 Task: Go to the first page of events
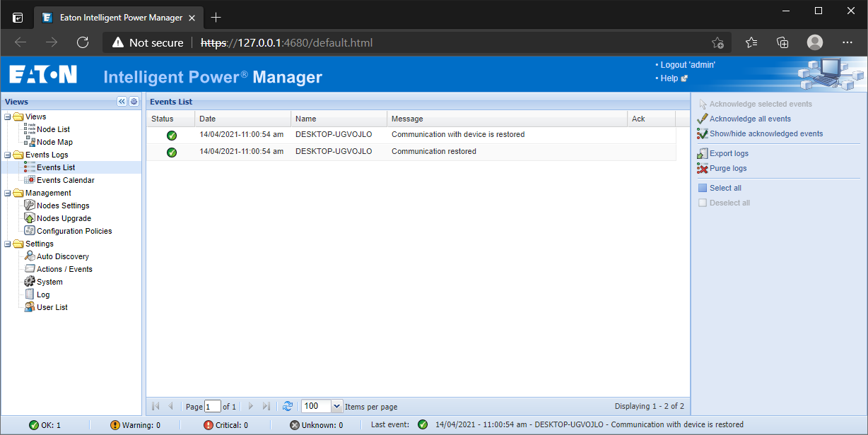(157, 406)
